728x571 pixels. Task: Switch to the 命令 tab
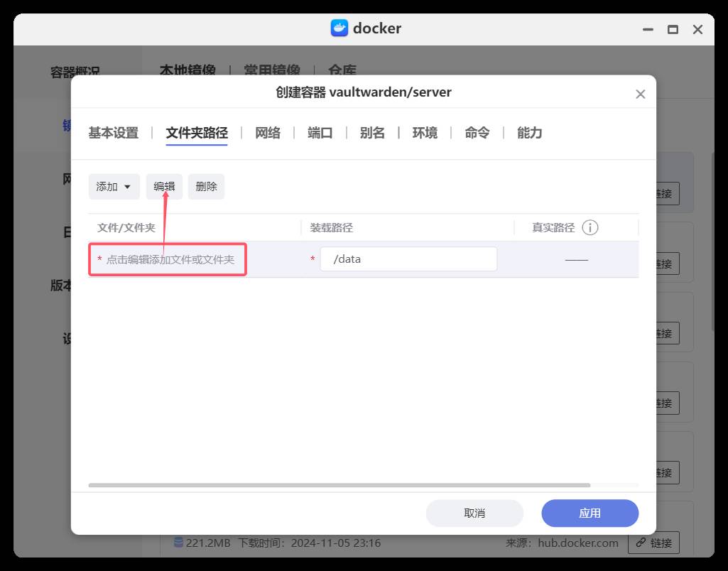(477, 133)
